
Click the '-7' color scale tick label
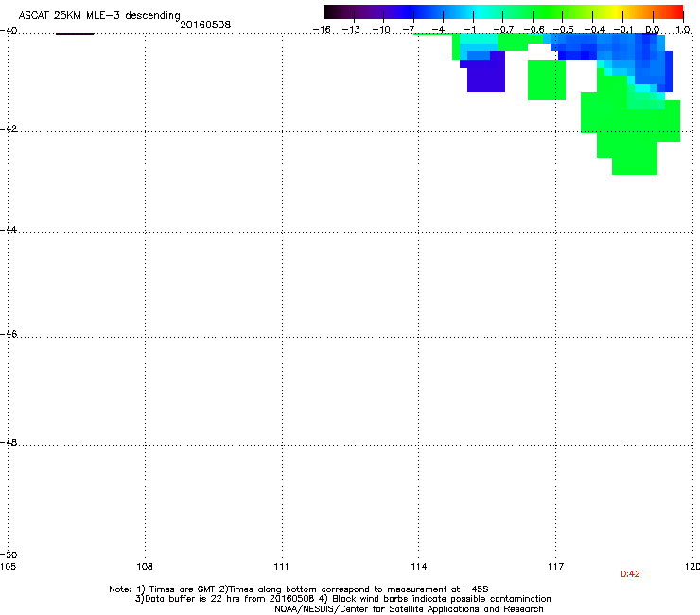click(x=408, y=30)
